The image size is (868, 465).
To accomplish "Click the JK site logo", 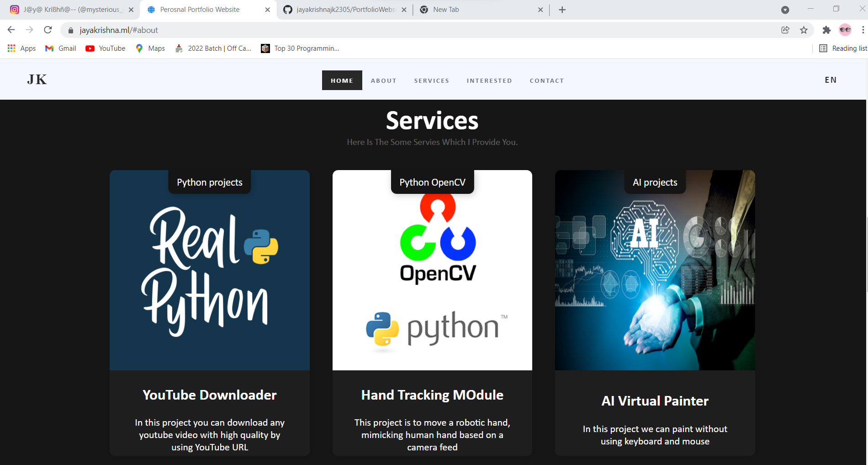I will (x=37, y=80).
